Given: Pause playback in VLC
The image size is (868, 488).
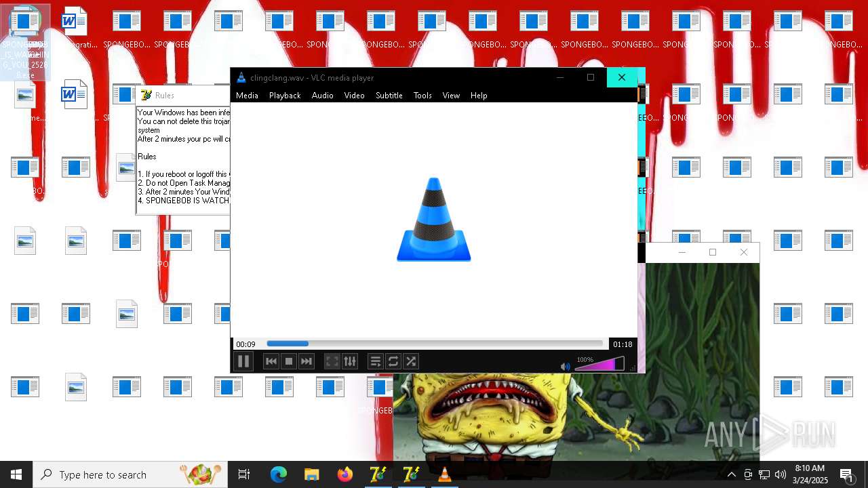Looking at the screenshot, I should click(x=243, y=362).
